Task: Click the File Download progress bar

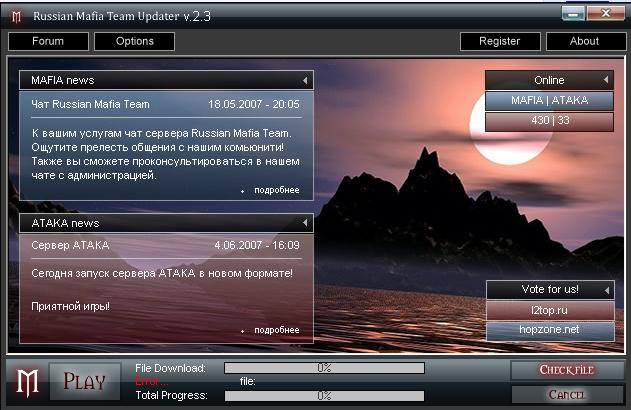Action: pyautogui.click(x=324, y=368)
